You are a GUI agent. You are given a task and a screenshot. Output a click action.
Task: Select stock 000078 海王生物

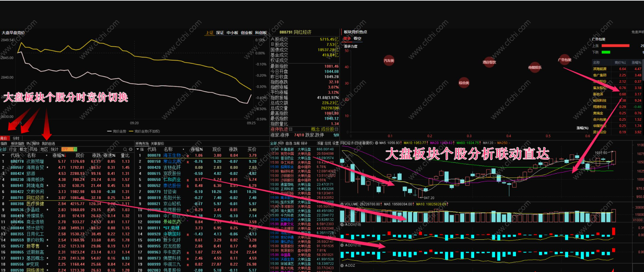(x=201, y=155)
